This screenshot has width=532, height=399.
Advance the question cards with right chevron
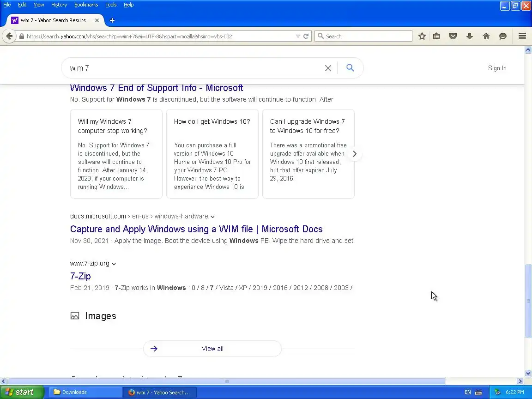[x=355, y=154]
